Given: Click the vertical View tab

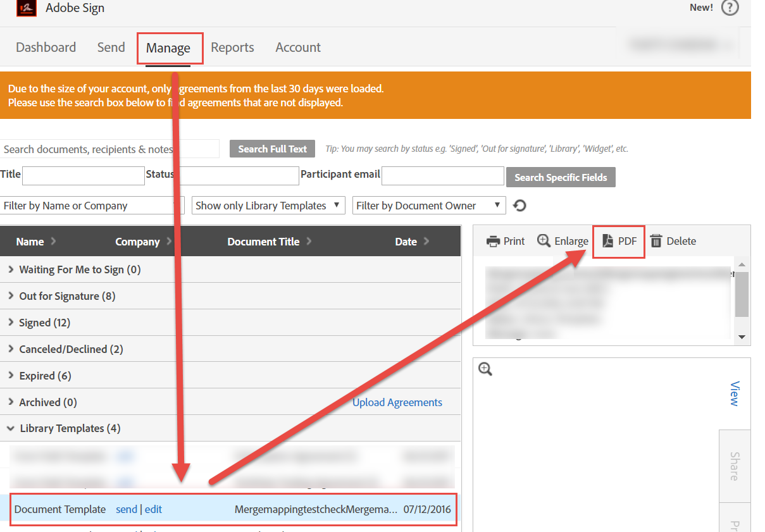Looking at the screenshot, I should click(x=735, y=393).
